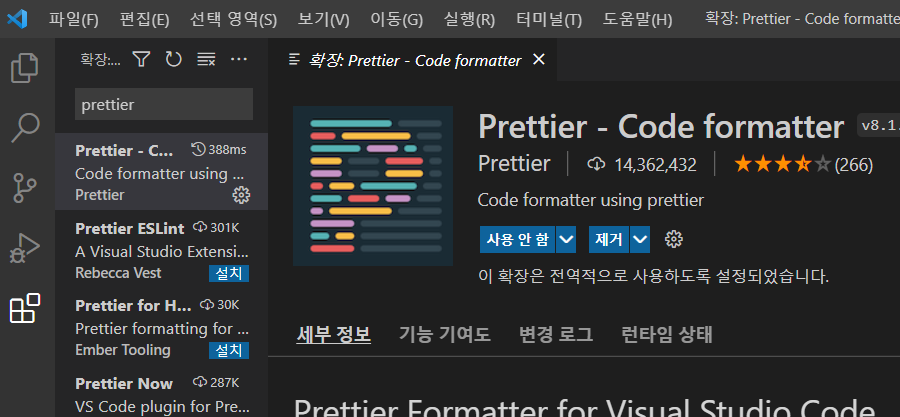Open the 도움말(H) menu
This screenshot has height=417, width=900.
pyautogui.click(x=638, y=20)
